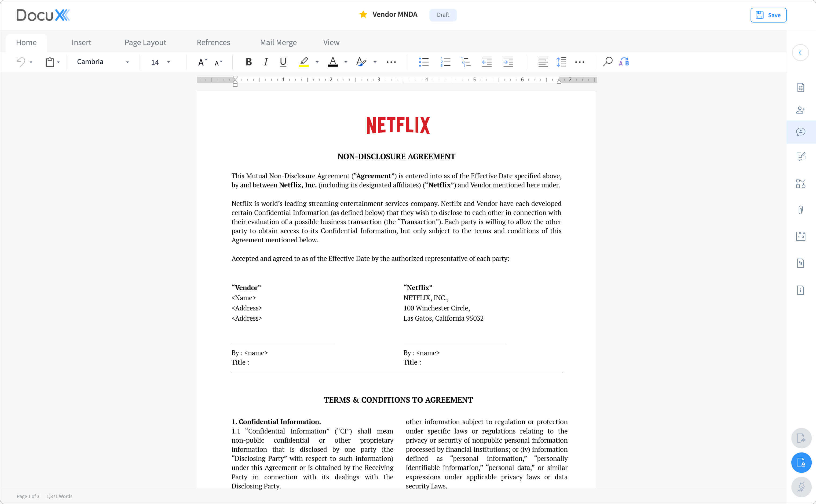Switch to the View tab
816x504 pixels.
331,43
